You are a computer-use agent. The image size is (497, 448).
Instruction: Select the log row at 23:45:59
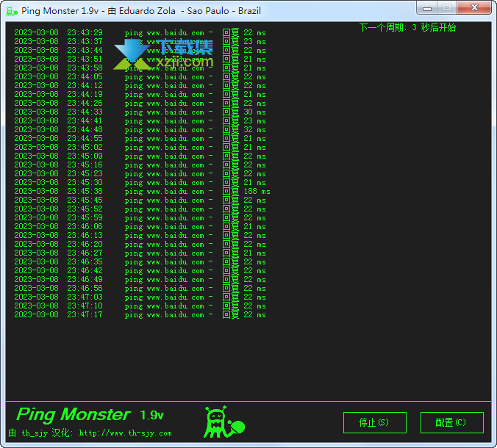[x=140, y=218]
